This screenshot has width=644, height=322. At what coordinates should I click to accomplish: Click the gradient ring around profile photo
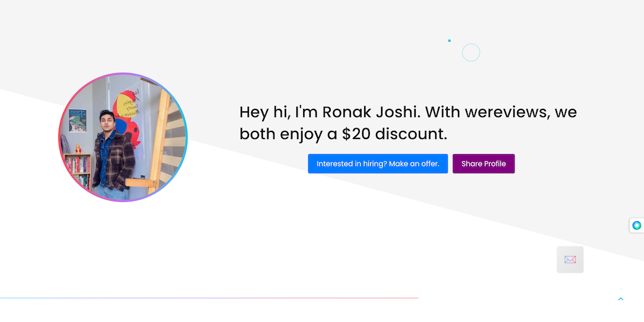point(60,137)
